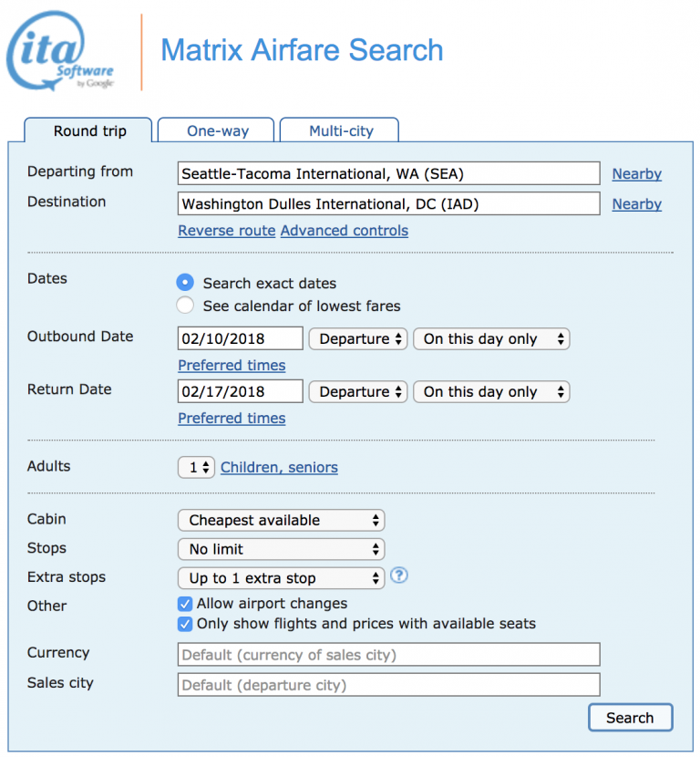Screen dimensions: 700x757
Task: Change the Adults count selector
Action: tap(196, 466)
